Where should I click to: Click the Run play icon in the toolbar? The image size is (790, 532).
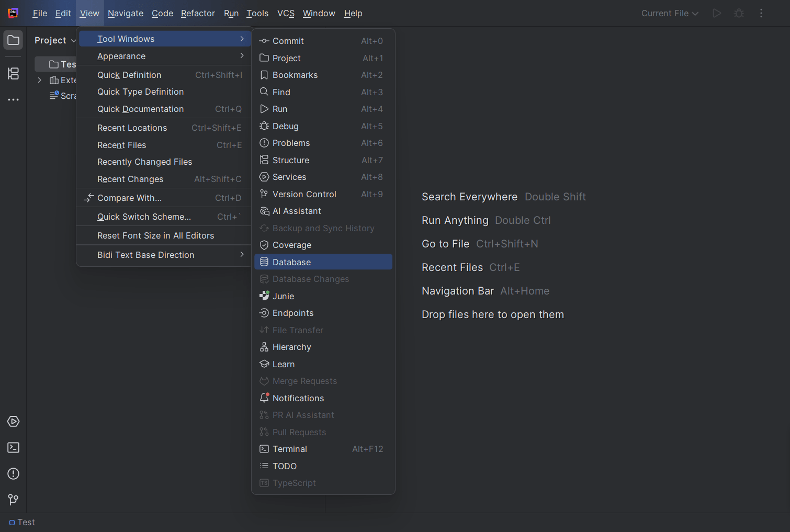717,13
